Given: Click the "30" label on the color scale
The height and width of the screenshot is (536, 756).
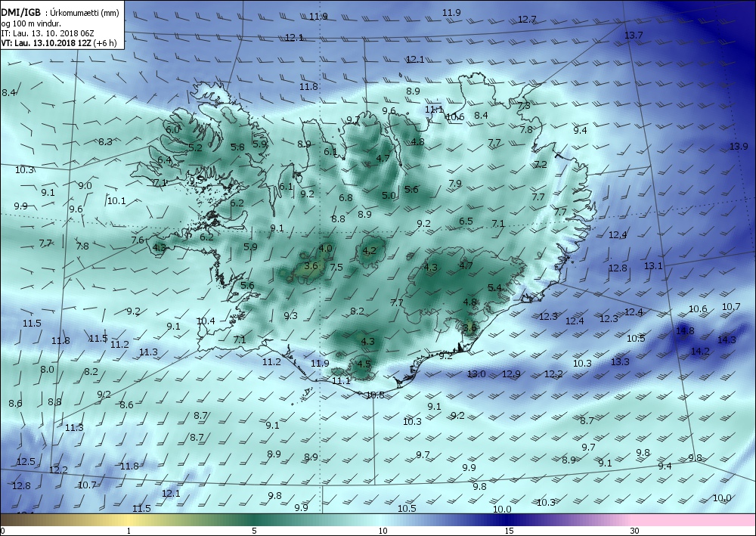Looking at the screenshot, I should (635, 531).
